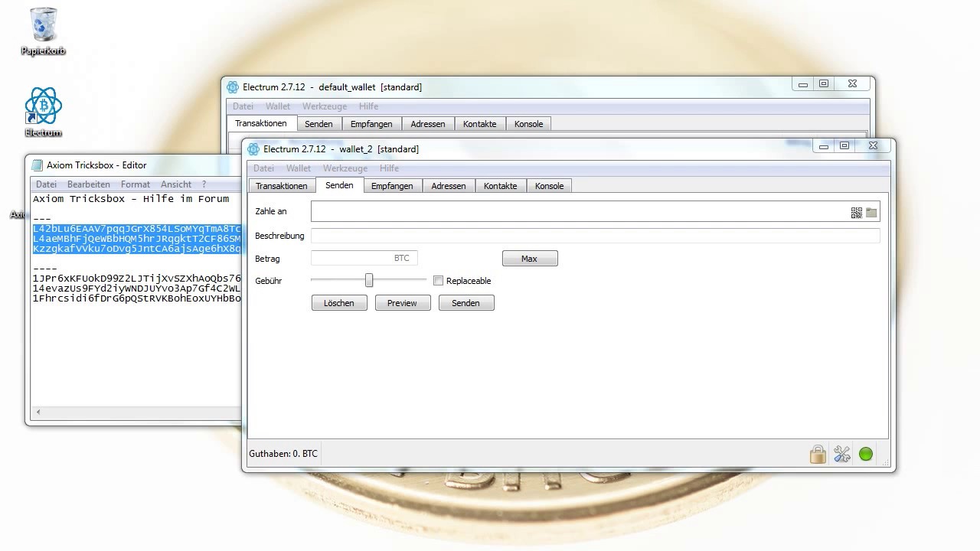Screen dimensions: 980x551
Task: Click the Löschen button
Action: coord(339,303)
